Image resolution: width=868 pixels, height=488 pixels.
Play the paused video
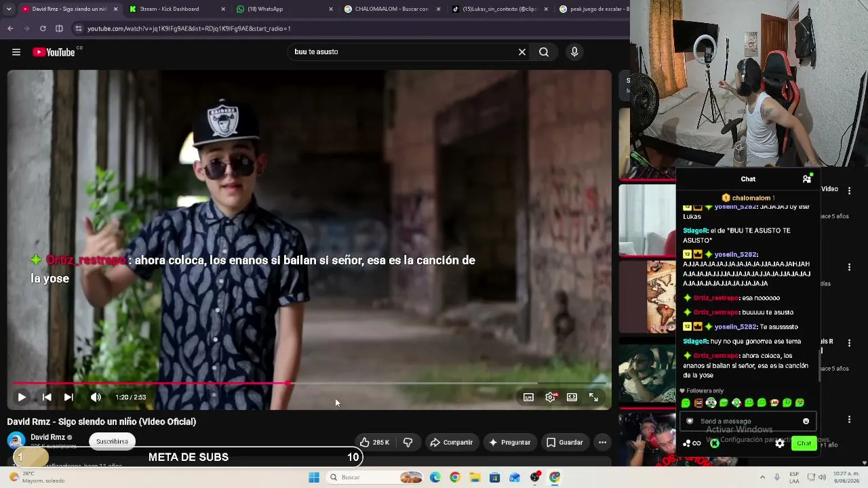[22, 397]
